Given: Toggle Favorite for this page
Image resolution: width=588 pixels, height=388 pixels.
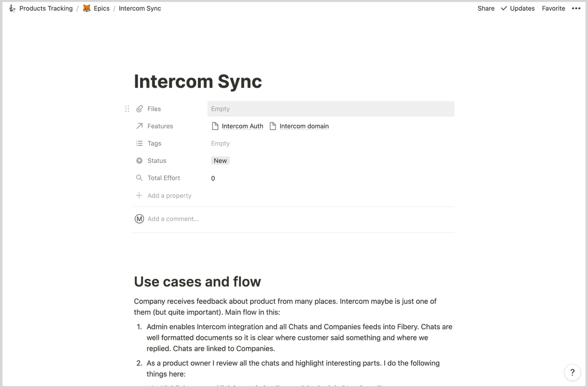Looking at the screenshot, I should (x=553, y=8).
